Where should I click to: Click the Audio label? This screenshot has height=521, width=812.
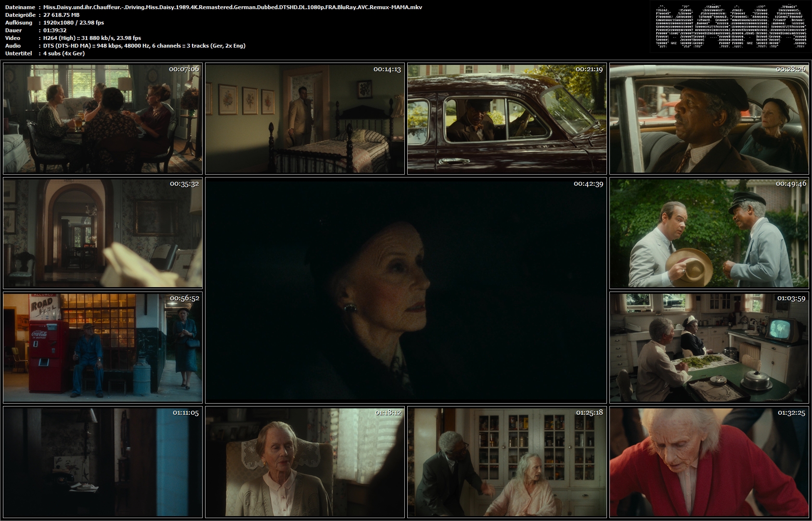coord(13,46)
